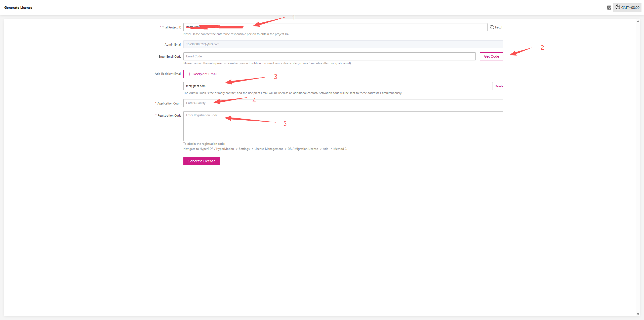Click the Application Count label
Screen dimensions: 644x320
(x=169, y=103)
